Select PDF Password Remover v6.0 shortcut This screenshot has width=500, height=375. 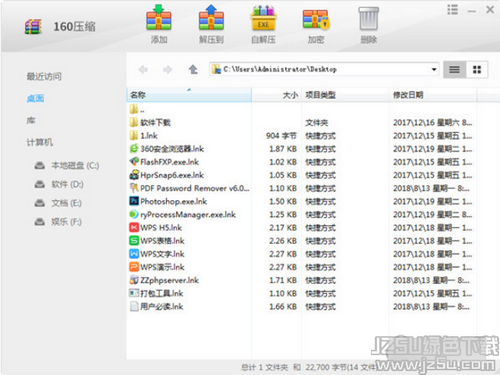click(302, 188)
